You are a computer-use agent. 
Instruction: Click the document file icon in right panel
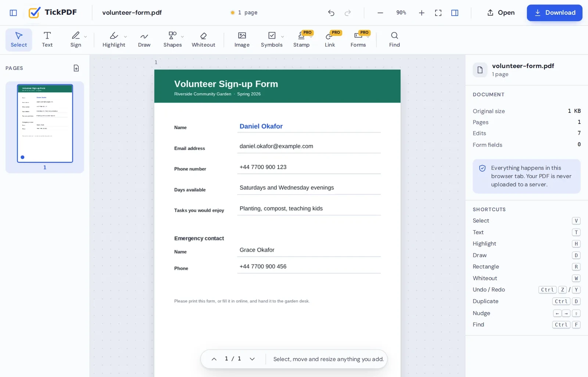480,70
